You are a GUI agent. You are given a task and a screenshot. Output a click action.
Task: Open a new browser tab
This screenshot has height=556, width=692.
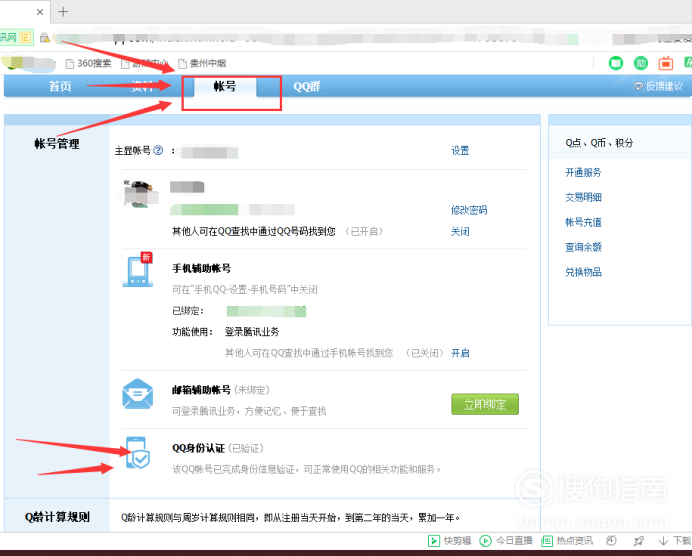click(63, 12)
